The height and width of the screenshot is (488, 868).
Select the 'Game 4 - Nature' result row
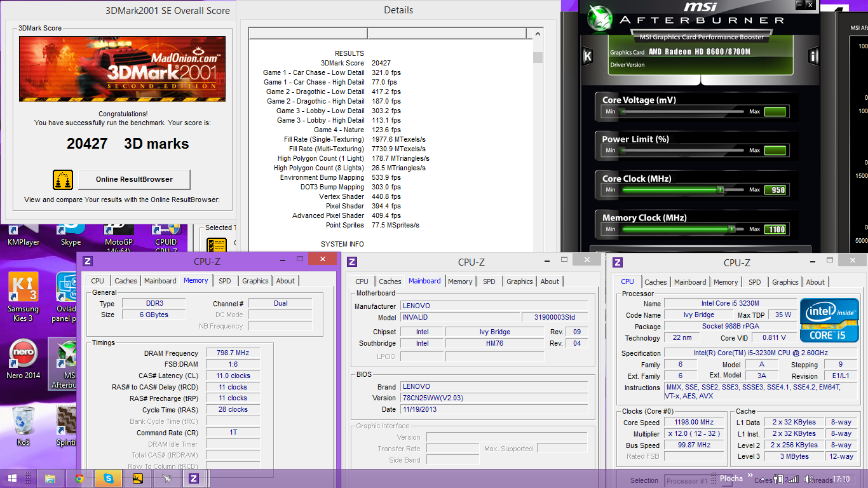[358, 130]
